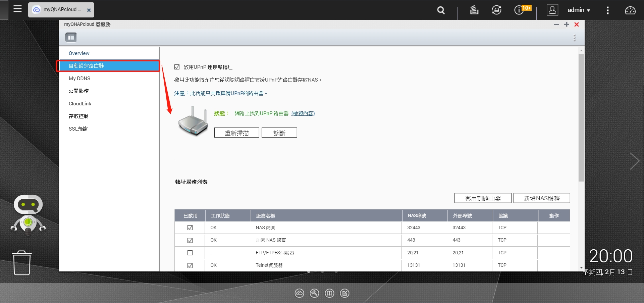Open external devices sync icon
Screen dimensions: 644x303
point(496,10)
